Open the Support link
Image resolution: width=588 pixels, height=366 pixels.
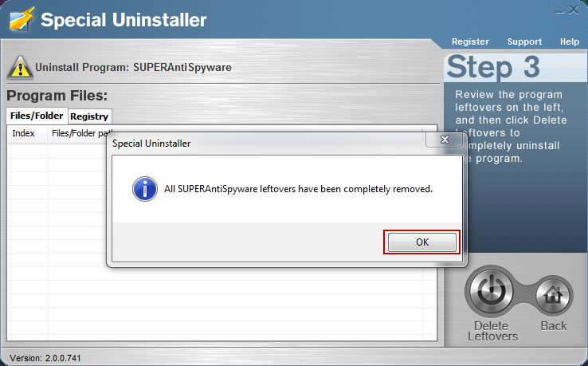tap(524, 41)
